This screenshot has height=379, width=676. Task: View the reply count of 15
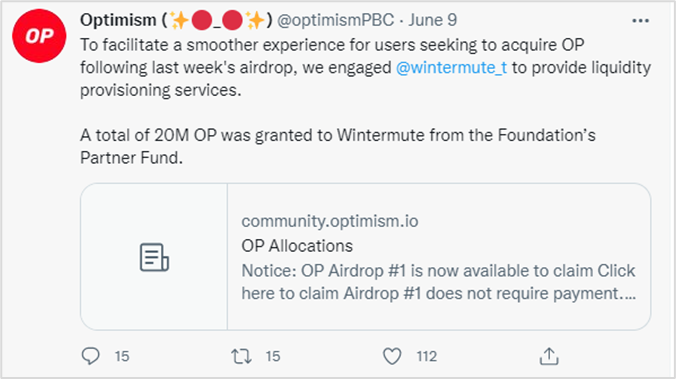(122, 357)
